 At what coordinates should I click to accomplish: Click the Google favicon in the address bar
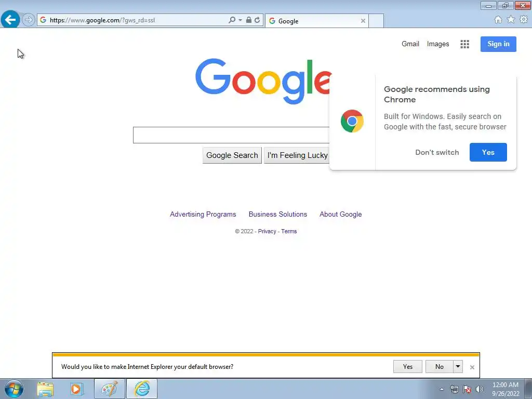click(43, 20)
